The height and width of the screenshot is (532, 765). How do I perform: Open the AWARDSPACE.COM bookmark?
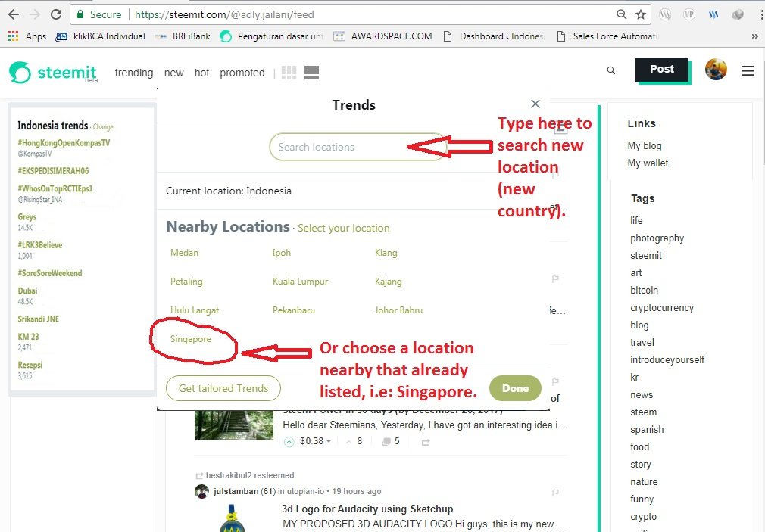point(382,36)
